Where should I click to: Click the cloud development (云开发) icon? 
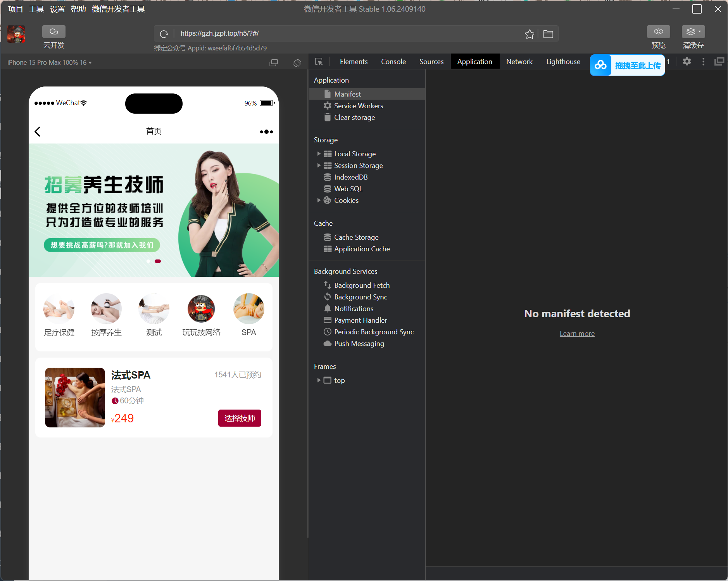[54, 32]
